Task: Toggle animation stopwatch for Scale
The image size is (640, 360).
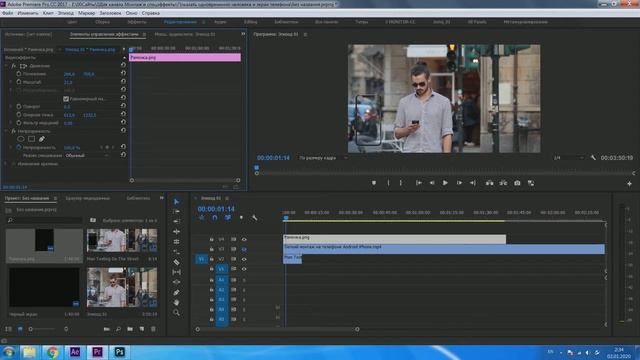Action: tap(19, 82)
